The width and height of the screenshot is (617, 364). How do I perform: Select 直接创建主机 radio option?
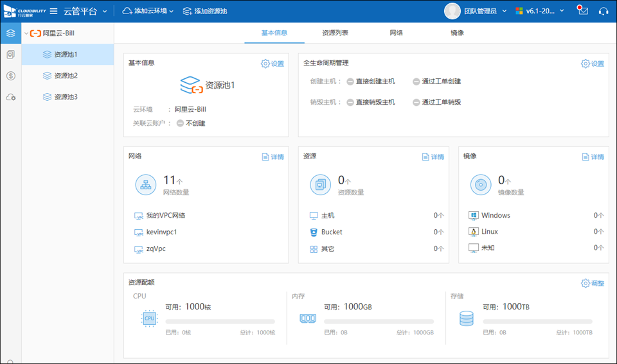350,82
